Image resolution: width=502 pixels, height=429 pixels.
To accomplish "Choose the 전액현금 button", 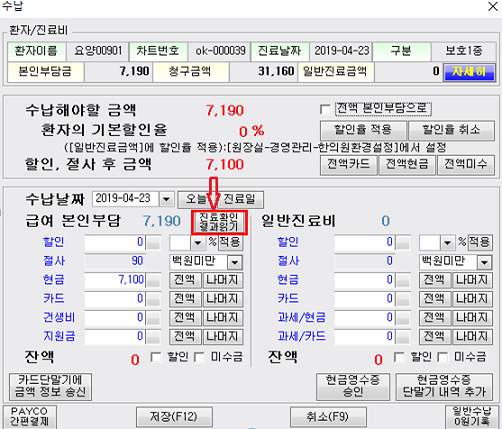I will (x=407, y=165).
